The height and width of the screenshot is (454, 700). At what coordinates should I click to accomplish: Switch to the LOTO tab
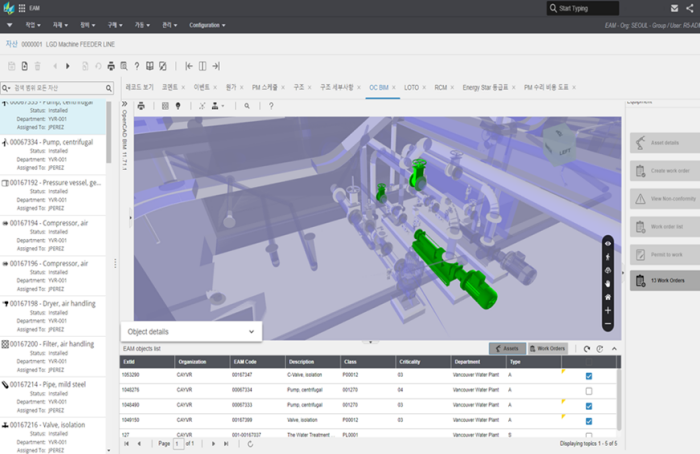pyautogui.click(x=411, y=87)
